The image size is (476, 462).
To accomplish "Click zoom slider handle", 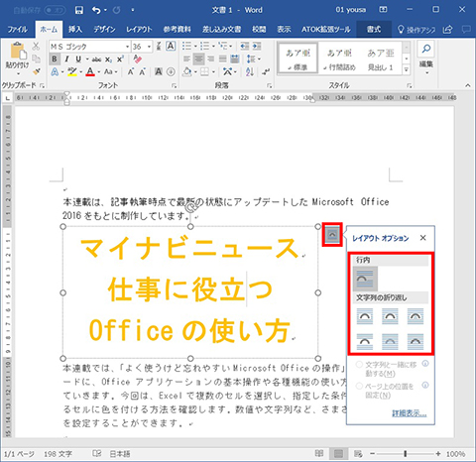I will [405, 453].
